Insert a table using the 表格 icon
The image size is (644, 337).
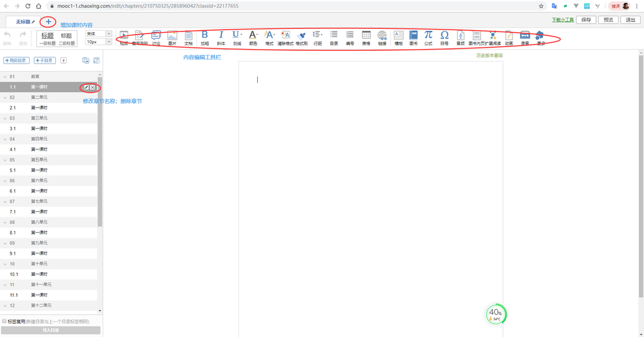pos(366,36)
